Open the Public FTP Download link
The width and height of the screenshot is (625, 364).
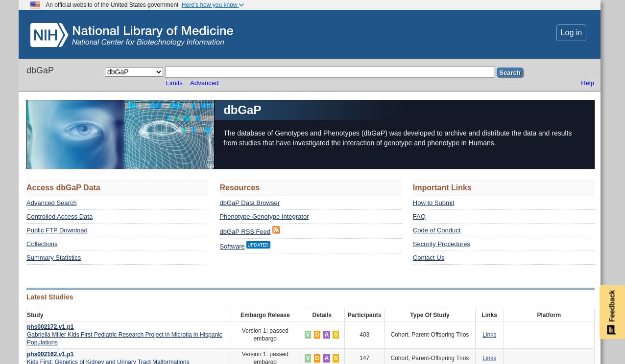click(57, 230)
